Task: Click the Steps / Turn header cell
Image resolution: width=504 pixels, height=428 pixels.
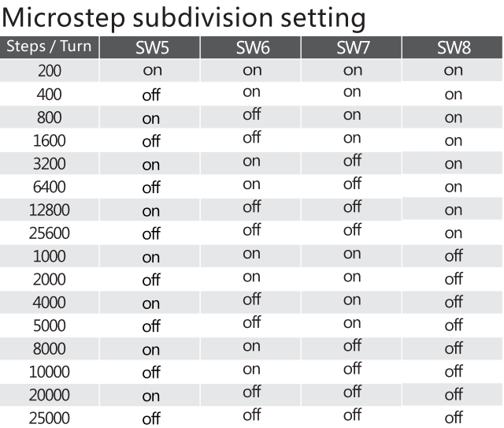Action: click(50, 47)
